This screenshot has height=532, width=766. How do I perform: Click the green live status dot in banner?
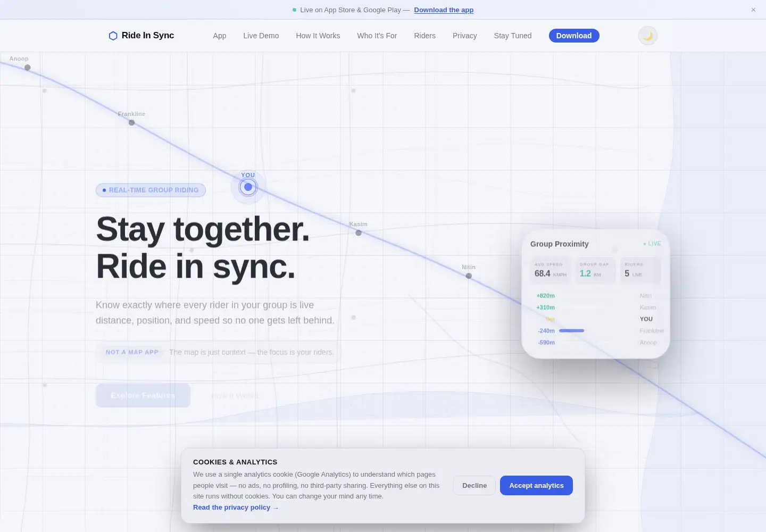(294, 10)
